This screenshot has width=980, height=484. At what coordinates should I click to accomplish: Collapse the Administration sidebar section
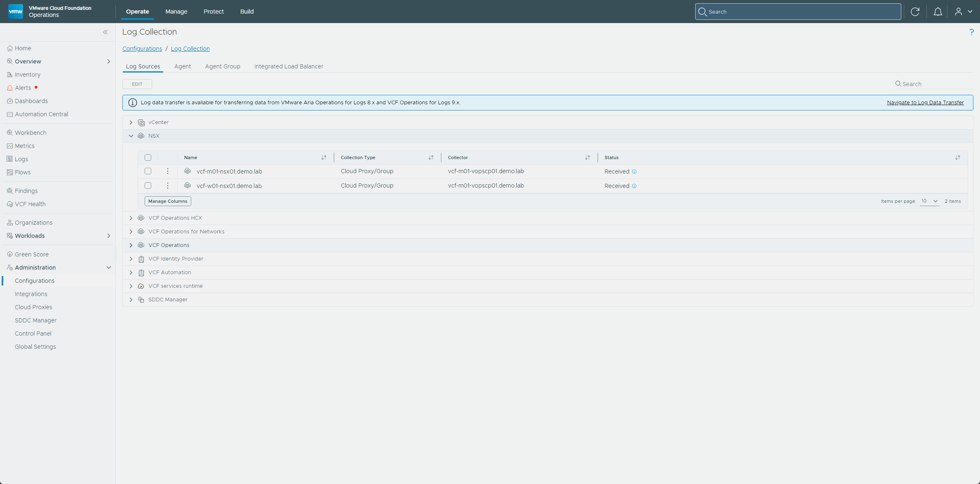109,268
